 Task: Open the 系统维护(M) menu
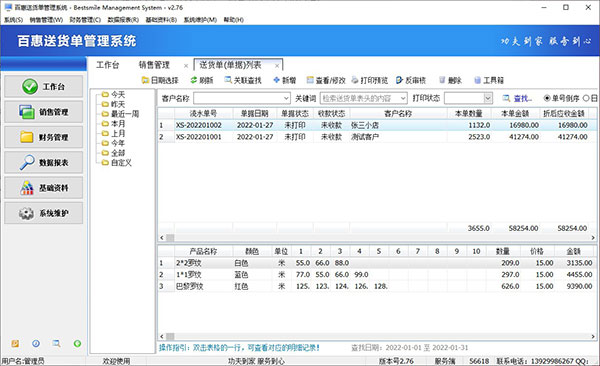(200, 20)
